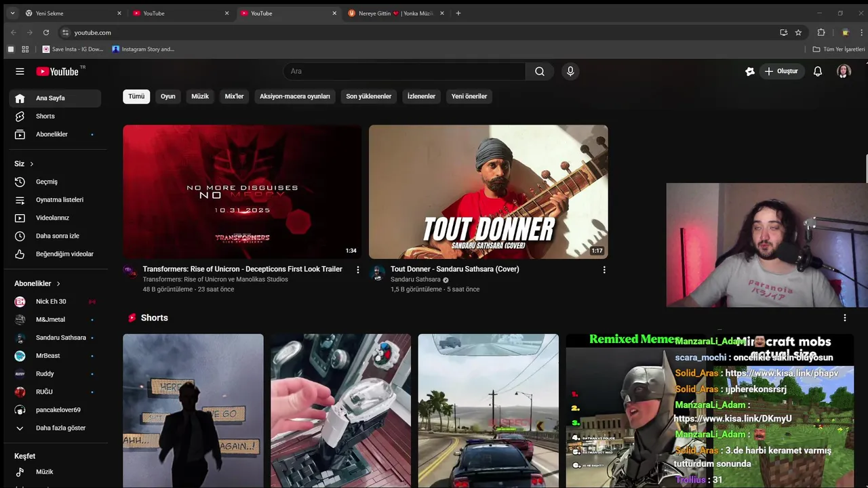
Task: Open Sandaru Sathsara channel name under video
Action: (415, 279)
